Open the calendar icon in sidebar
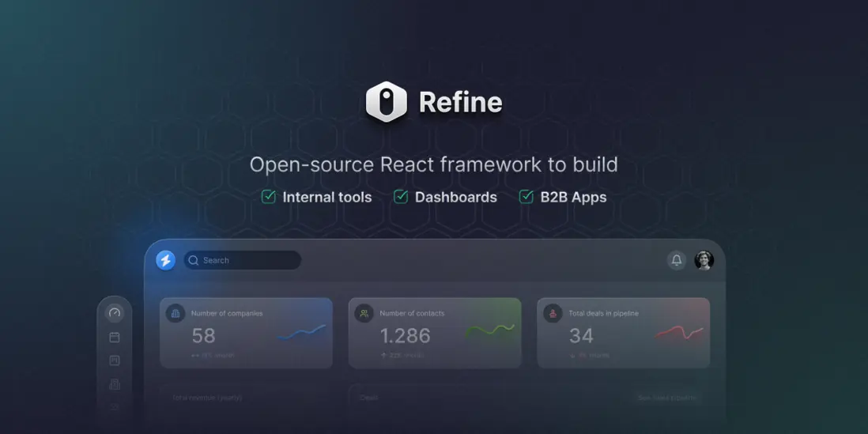 [x=115, y=337]
